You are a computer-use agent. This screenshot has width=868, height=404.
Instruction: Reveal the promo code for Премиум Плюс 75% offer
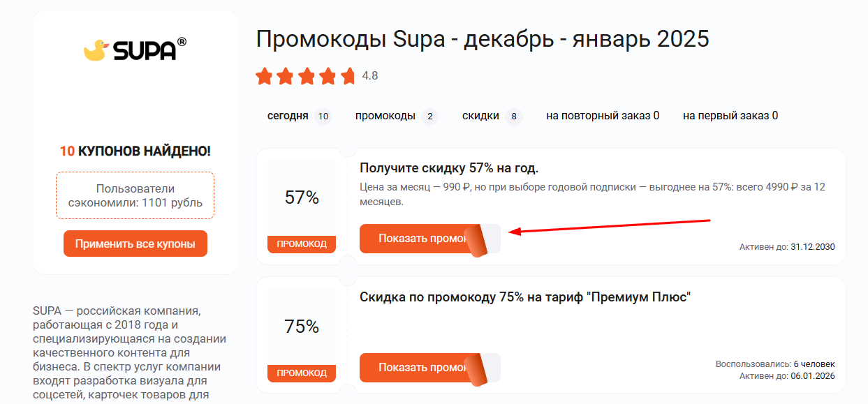click(412, 368)
